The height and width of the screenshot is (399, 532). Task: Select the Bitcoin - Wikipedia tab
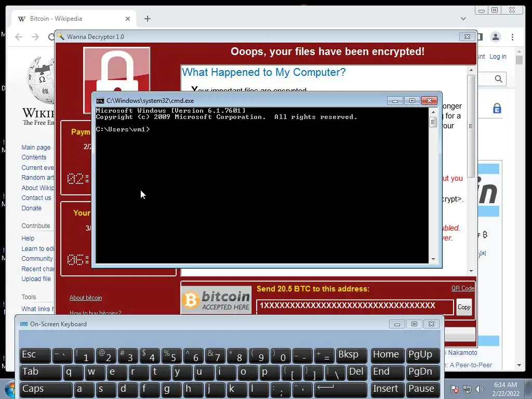point(74,19)
